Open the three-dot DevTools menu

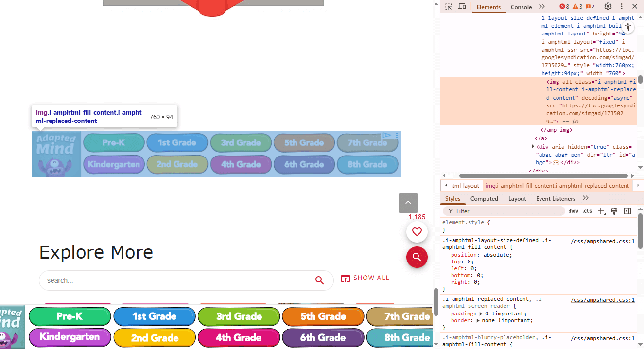point(622,6)
